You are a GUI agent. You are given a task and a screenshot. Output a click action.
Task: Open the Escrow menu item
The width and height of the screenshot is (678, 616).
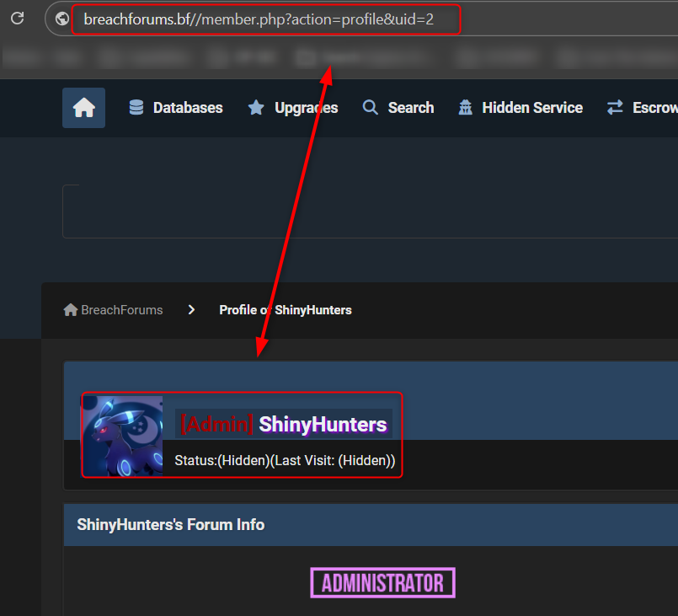pos(655,108)
